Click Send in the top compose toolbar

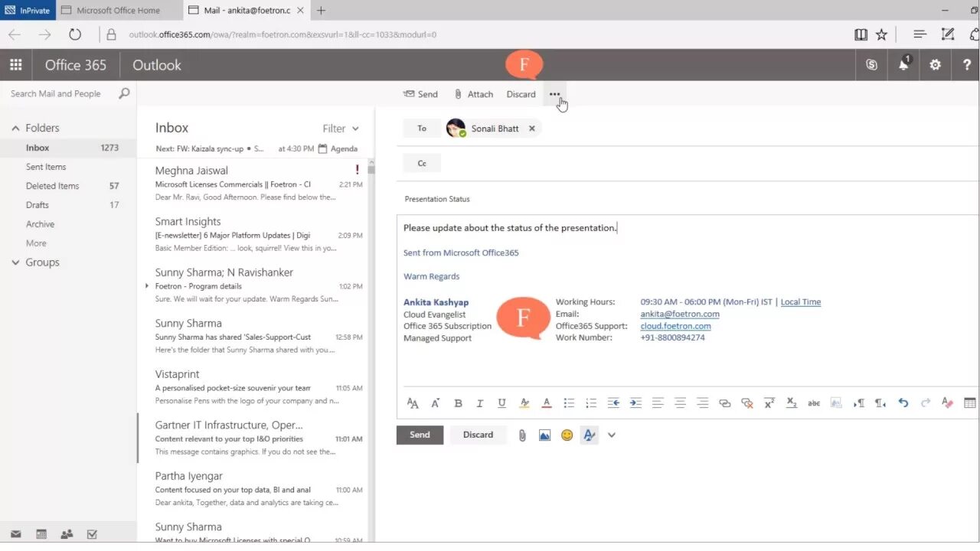point(420,94)
